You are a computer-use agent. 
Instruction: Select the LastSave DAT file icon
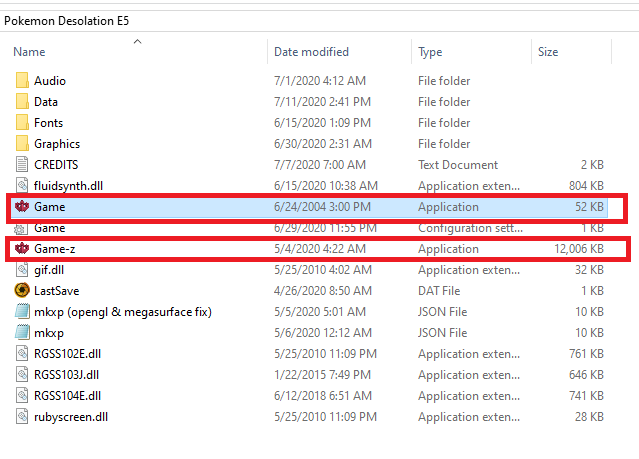tap(22, 291)
